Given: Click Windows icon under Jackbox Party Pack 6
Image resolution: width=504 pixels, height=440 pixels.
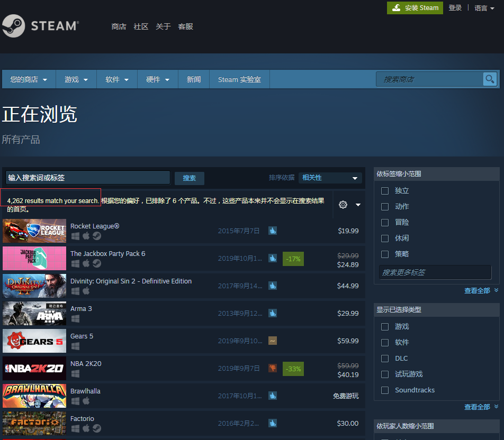Looking at the screenshot, I should click(x=75, y=264).
